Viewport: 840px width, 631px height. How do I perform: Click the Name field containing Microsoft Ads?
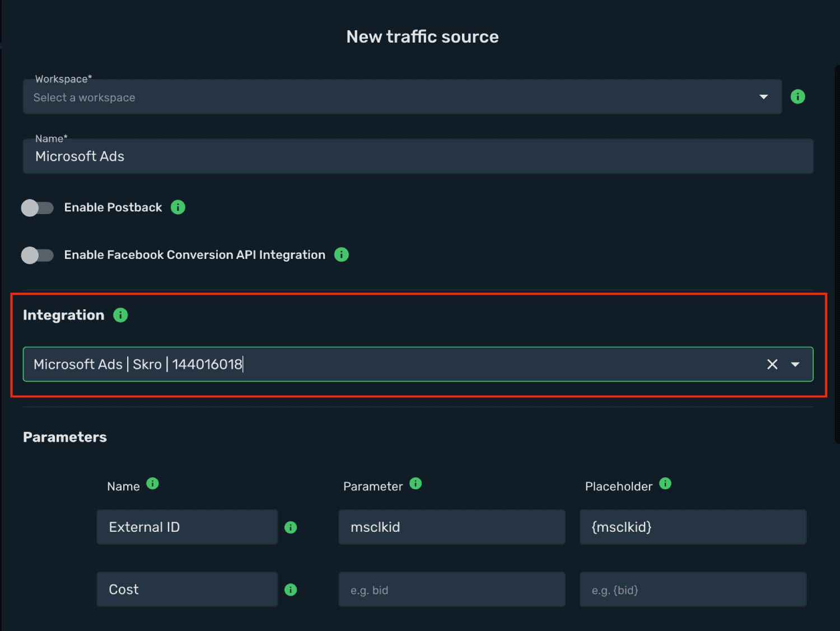[x=418, y=156]
